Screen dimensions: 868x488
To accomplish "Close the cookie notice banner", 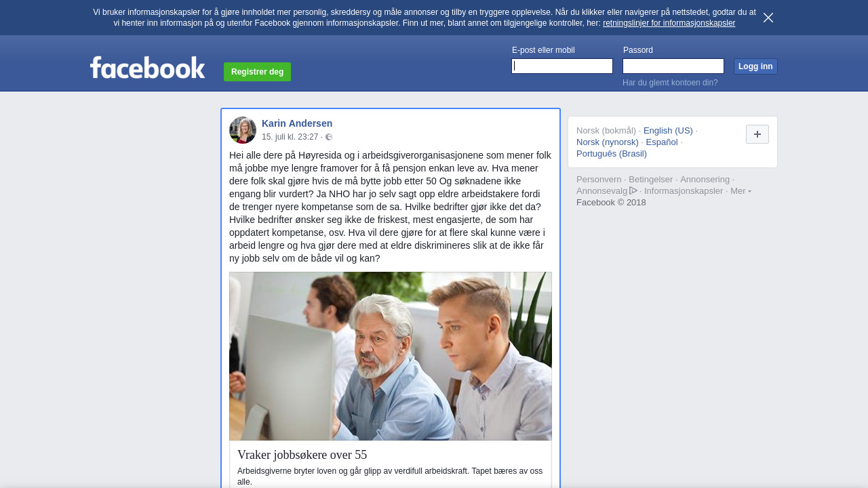I will click(768, 18).
